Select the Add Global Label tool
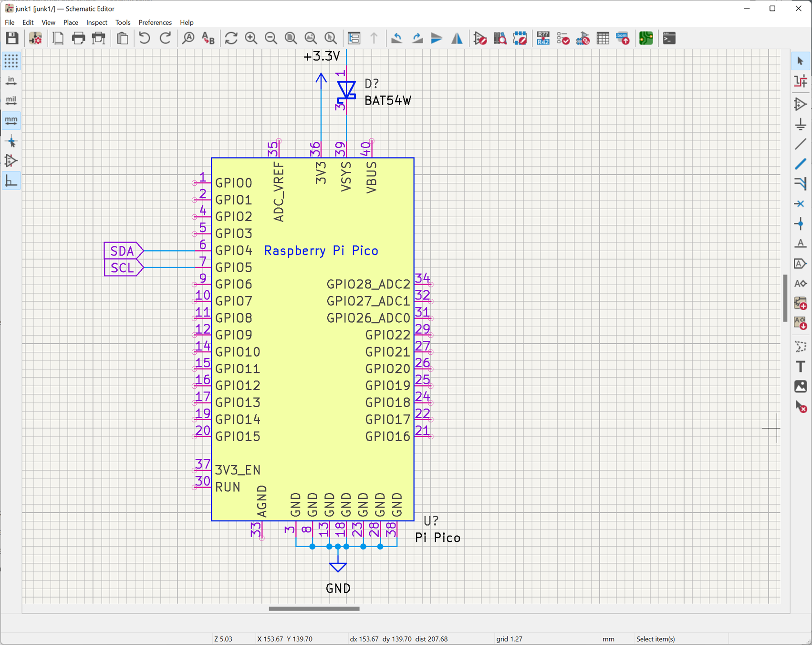The height and width of the screenshot is (645, 812). point(801,264)
